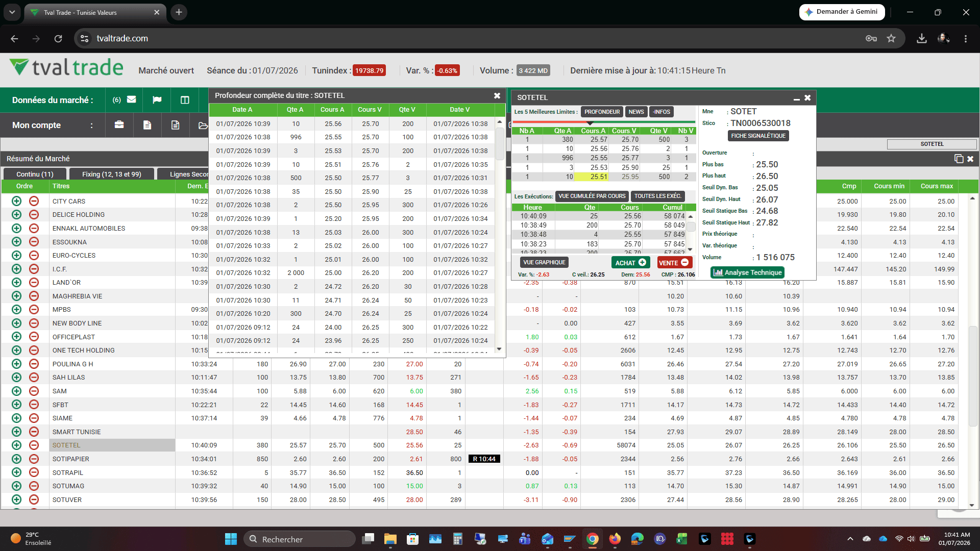The height and width of the screenshot is (551, 980).
Task: Click the red VENTE button
Action: point(674,262)
